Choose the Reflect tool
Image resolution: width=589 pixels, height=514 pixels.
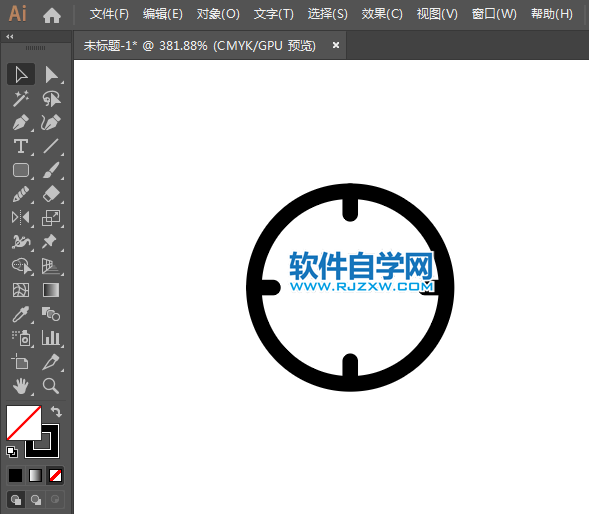pyautogui.click(x=21, y=218)
